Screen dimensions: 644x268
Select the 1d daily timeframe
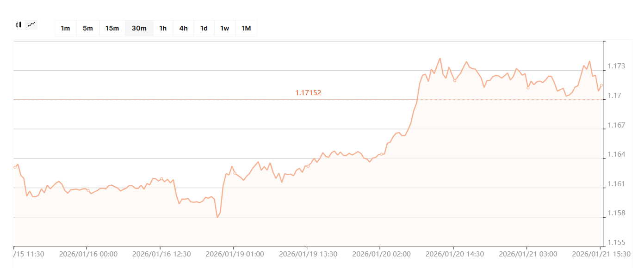point(204,28)
